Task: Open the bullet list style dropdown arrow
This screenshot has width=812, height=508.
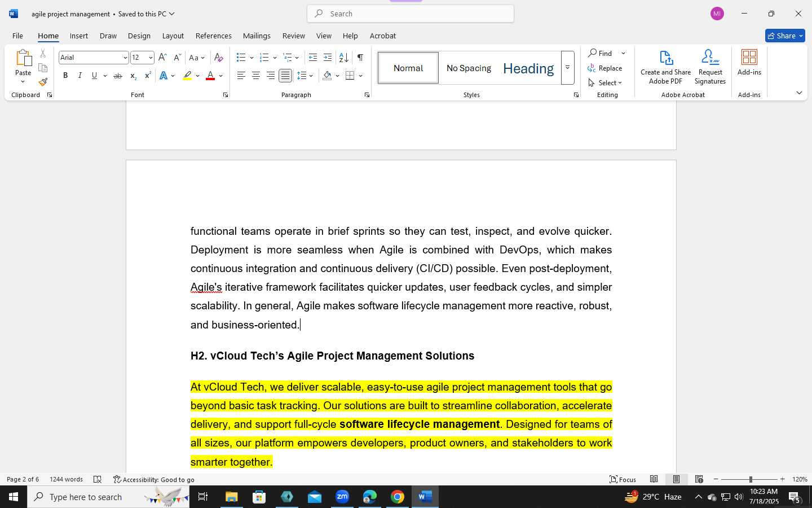Action: click(x=251, y=58)
